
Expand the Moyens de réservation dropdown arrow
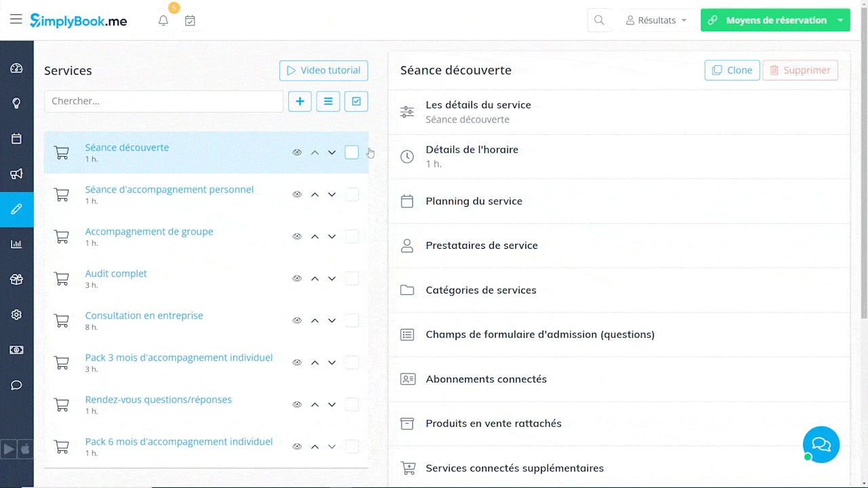click(x=841, y=20)
